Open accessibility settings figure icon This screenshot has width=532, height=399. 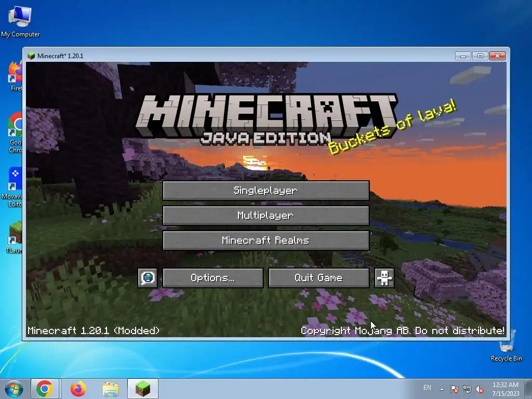[x=384, y=278]
